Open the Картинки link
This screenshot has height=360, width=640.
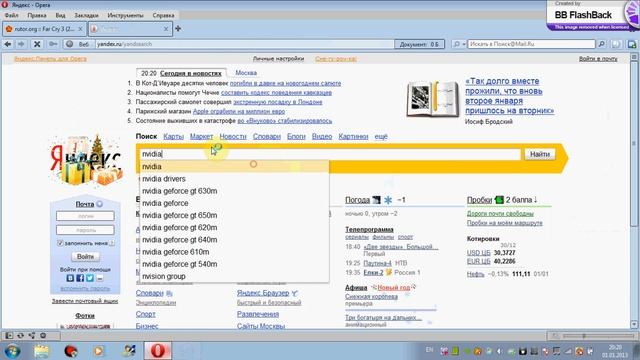tap(353, 137)
